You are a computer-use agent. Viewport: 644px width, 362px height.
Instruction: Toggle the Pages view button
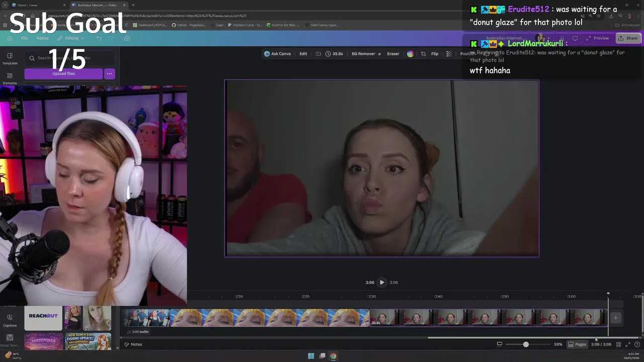577,344
